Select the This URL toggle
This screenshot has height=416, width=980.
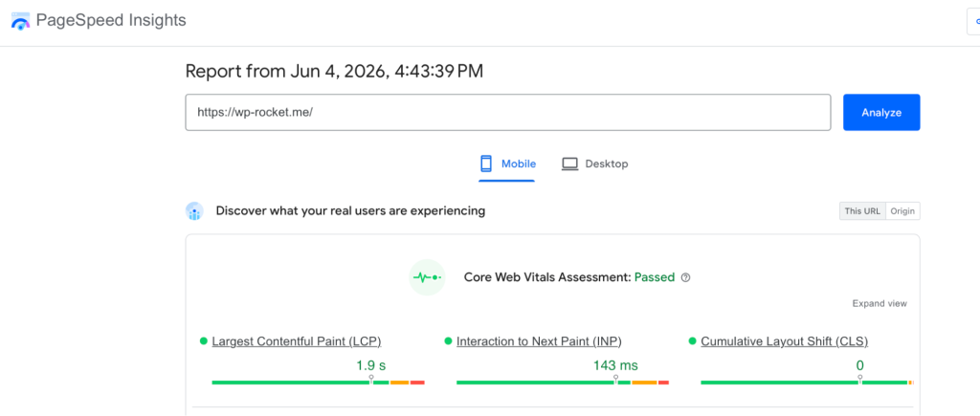pyautogui.click(x=862, y=211)
